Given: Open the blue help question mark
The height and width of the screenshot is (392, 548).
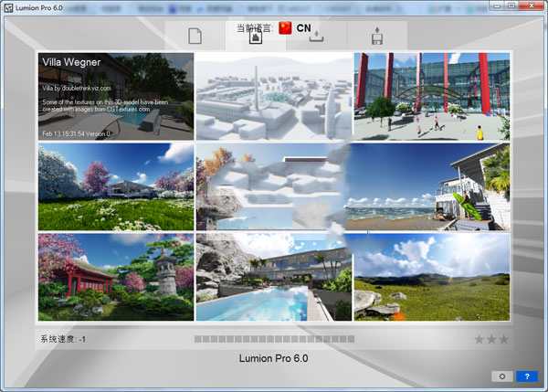Looking at the screenshot, I should click(x=527, y=376).
